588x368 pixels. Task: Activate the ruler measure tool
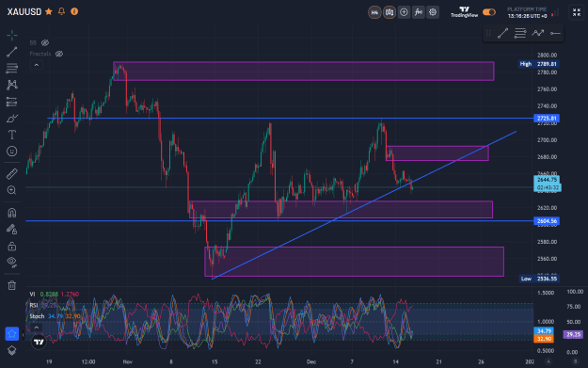pyautogui.click(x=11, y=174)
